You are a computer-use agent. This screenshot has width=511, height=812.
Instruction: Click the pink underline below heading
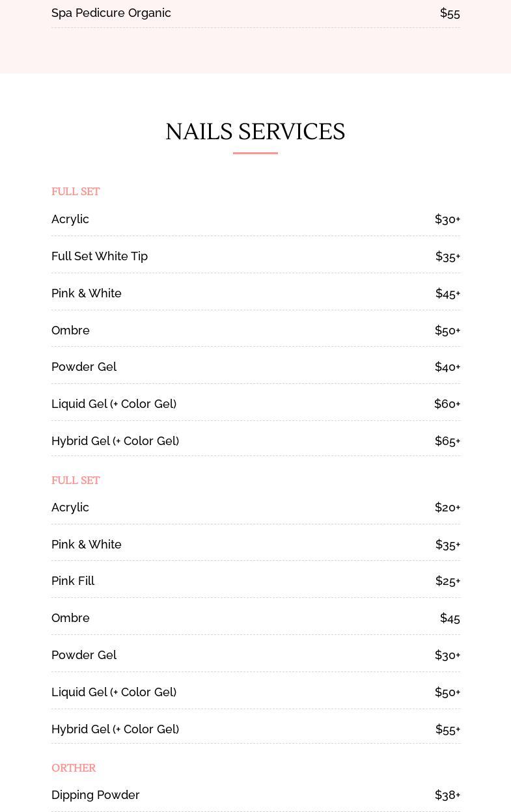(x=255, y=153)
